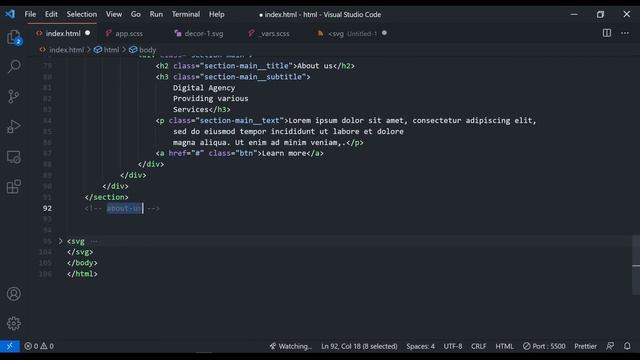
Task: Click the closing </html> tag
Action: click(x=82, y=274)
